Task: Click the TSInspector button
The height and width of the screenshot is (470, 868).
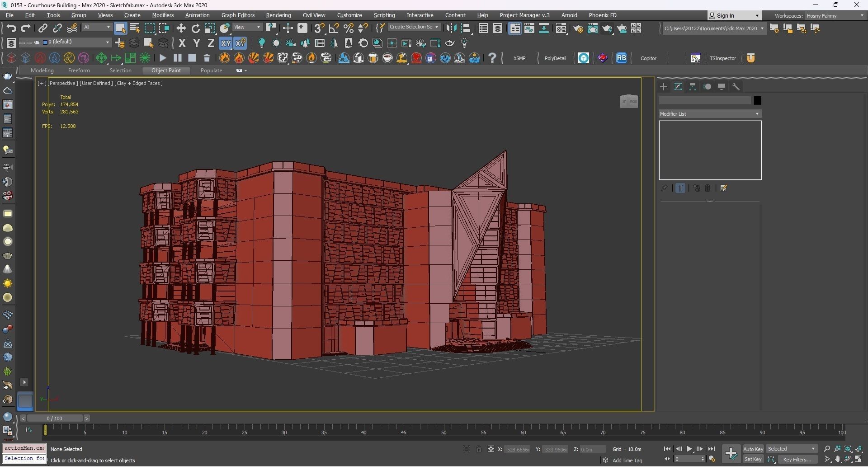Action: click(x=722, y=58)
